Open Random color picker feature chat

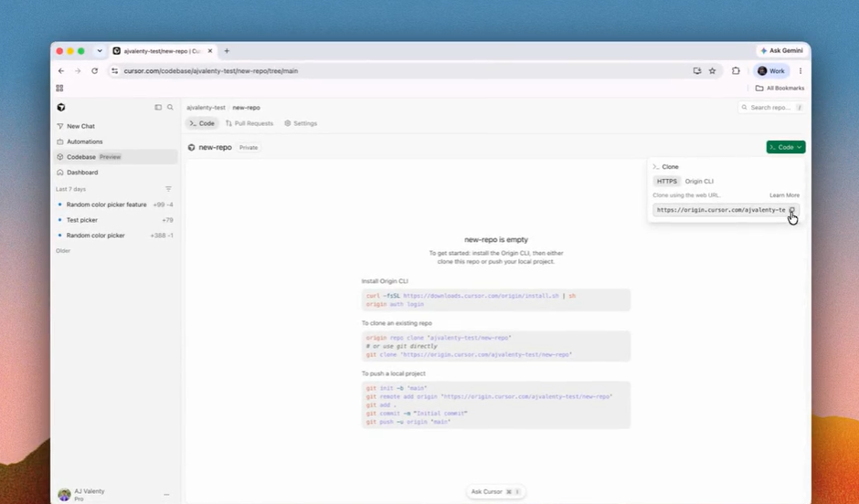tap(115, 205)
